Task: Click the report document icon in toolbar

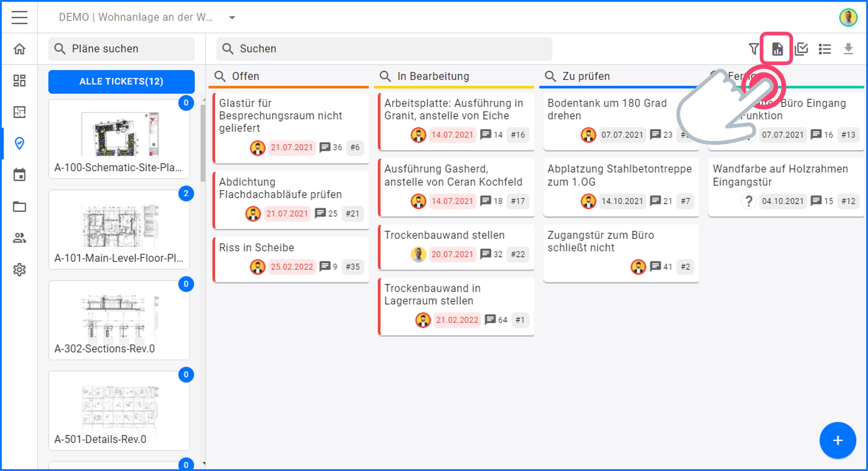Action: click(777, 49)
